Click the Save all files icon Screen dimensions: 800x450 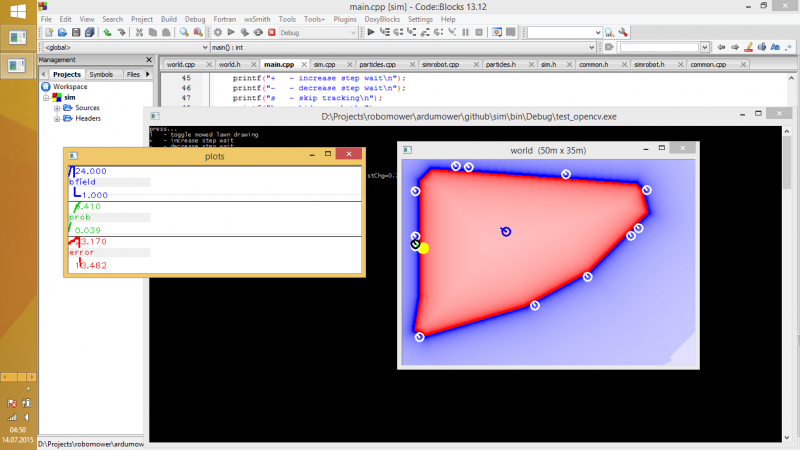click(89, 33)
